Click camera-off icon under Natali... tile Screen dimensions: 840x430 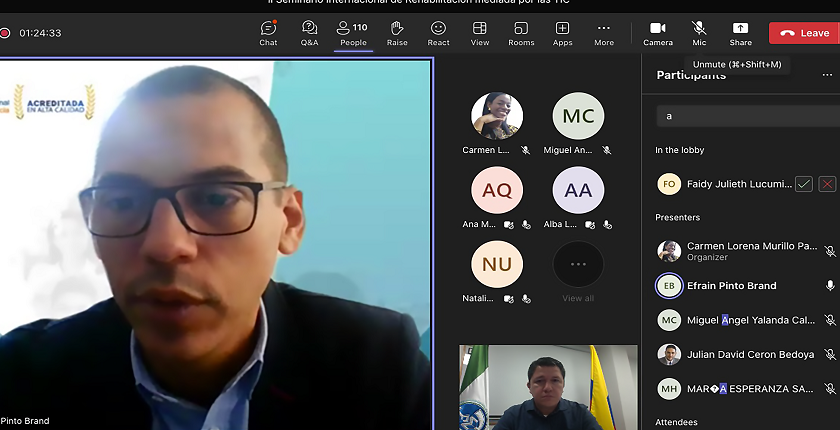tap(509, 299)
